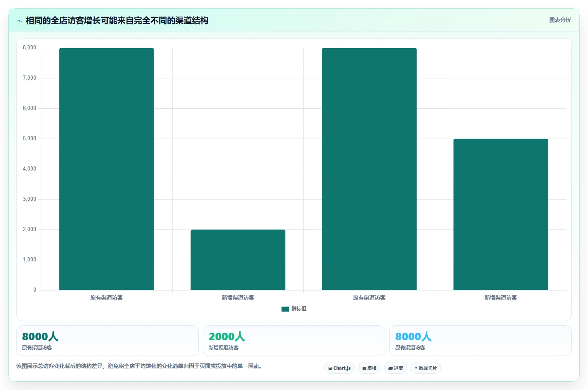Click the bar reaching 5,000

pos(500,214)
